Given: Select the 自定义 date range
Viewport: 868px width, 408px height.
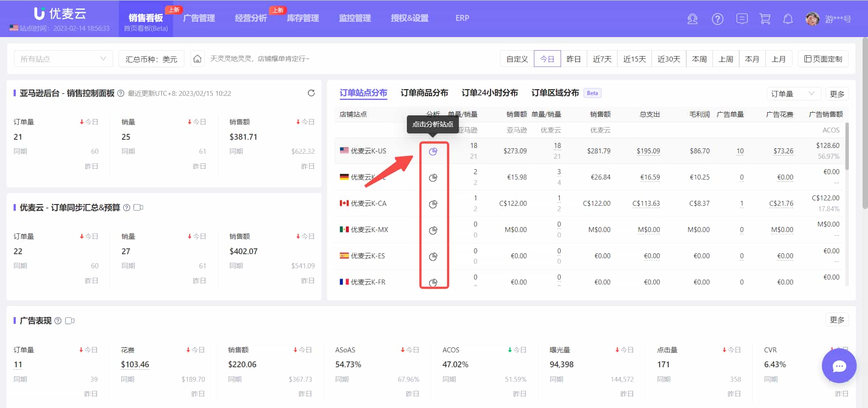Looking at the screenshot, I should [x=517, y=59].
